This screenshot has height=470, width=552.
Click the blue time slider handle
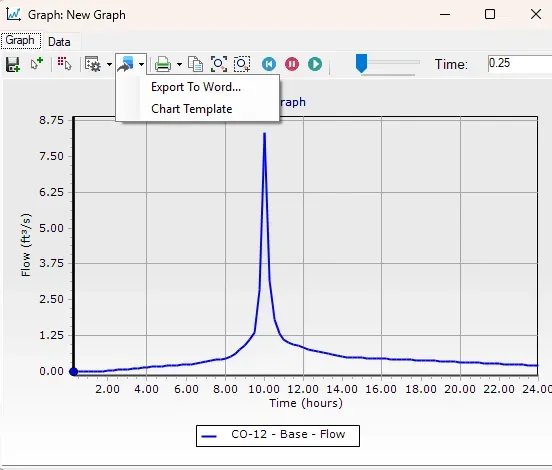tap(361, 63)
